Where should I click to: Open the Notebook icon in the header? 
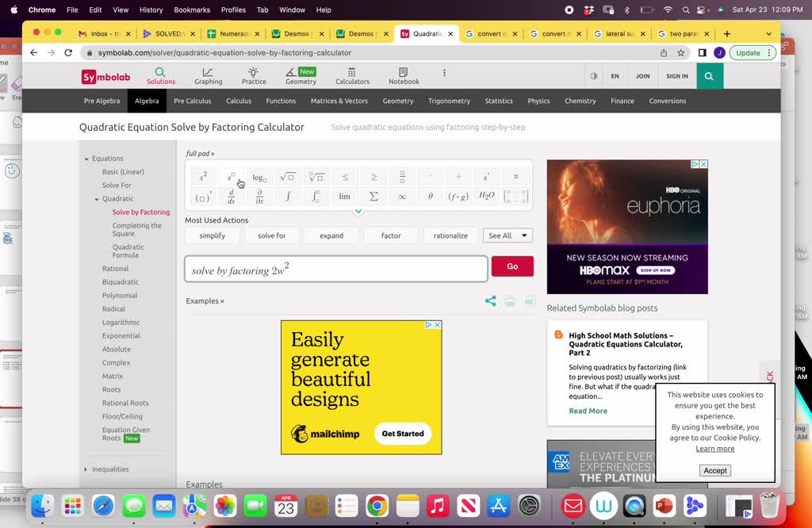[404, 76]
